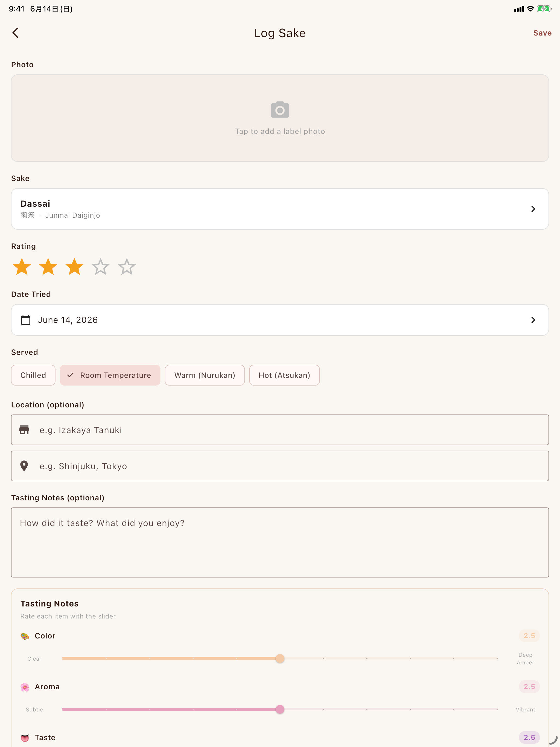Tap the camera icon to add photo
This screenshot has width=560, height=747.
click(x=280, y=109)
